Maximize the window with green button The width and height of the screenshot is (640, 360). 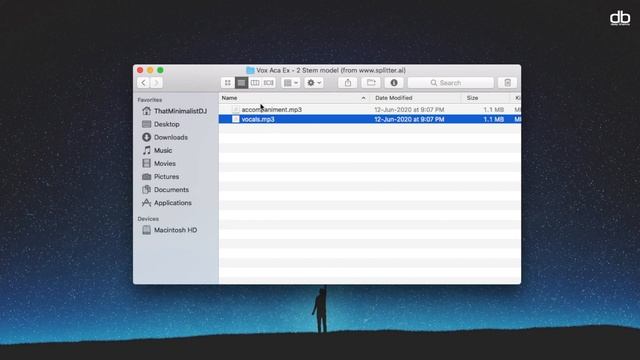[160, 70]
